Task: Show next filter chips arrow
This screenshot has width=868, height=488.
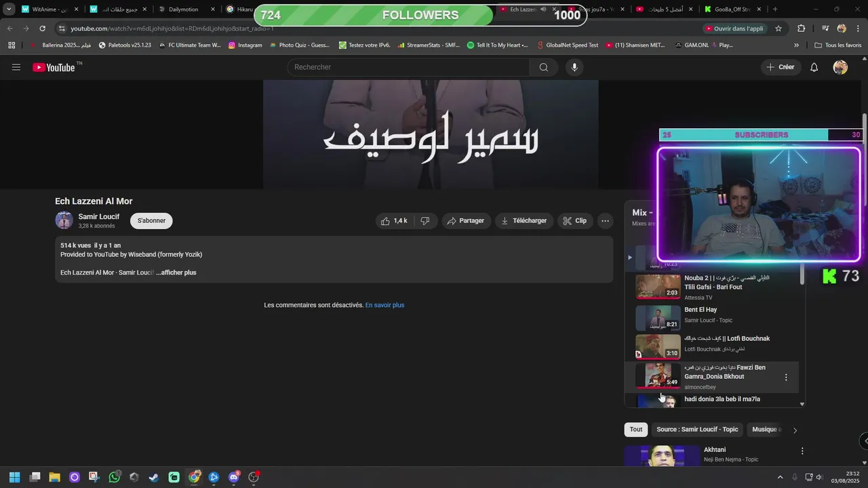Action: [x=795, y=430]
